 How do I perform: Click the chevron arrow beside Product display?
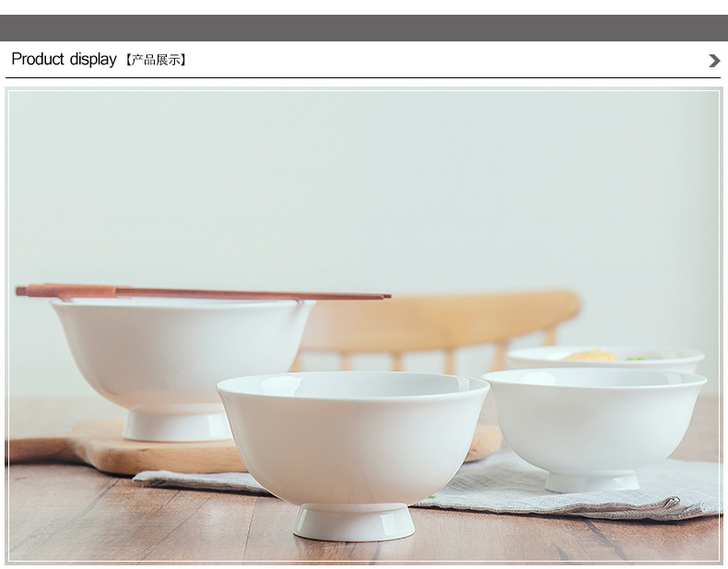(714, 60)
